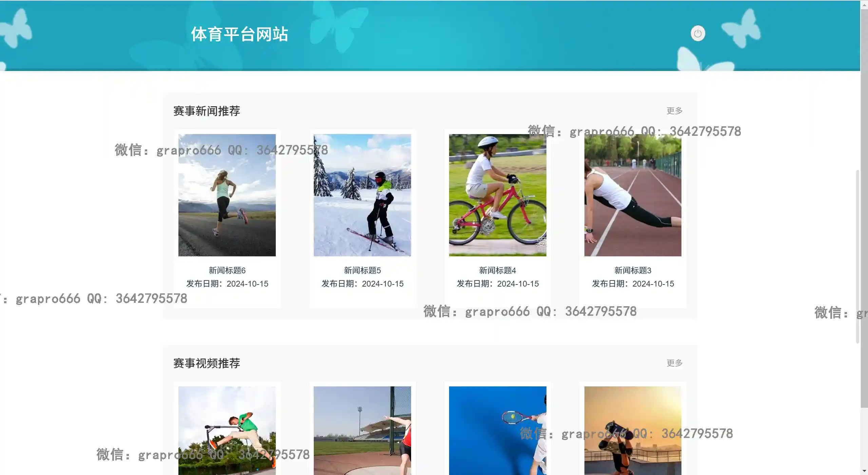
Task: Click the 新闻标题6 title link
Action: tap(227, 270)
